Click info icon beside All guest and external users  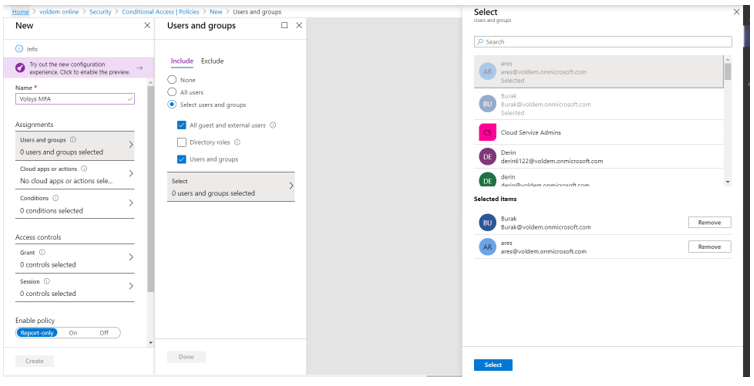point(273,125)
